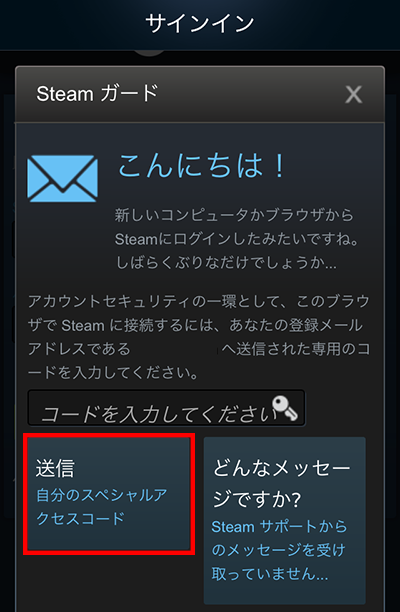
Task: Click the Steamにログインしたみたいですね text line
Action: pos(237,239)
